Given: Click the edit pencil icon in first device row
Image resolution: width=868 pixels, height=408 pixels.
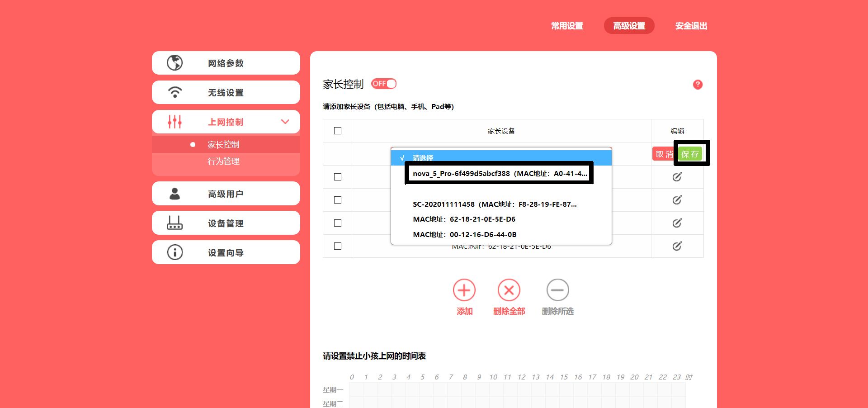Looking at the screenshot, I should 677,177.
